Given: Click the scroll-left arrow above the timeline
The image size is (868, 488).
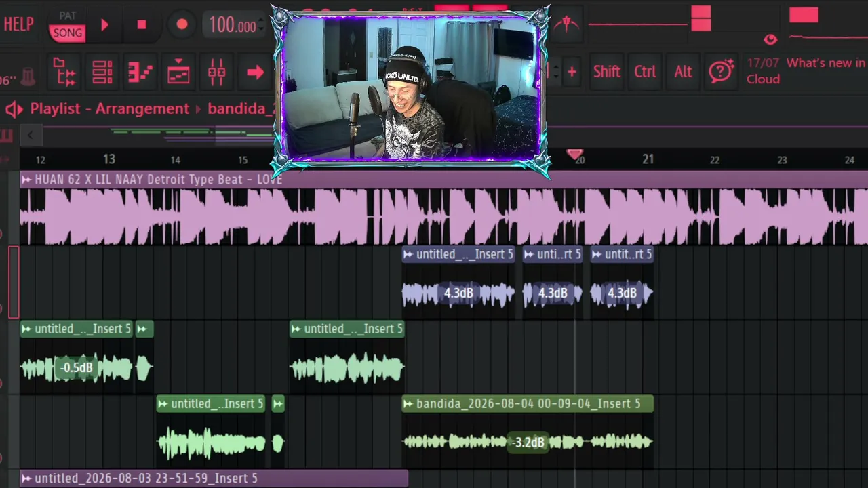Looking at the screenshot, I should point(30,135).
